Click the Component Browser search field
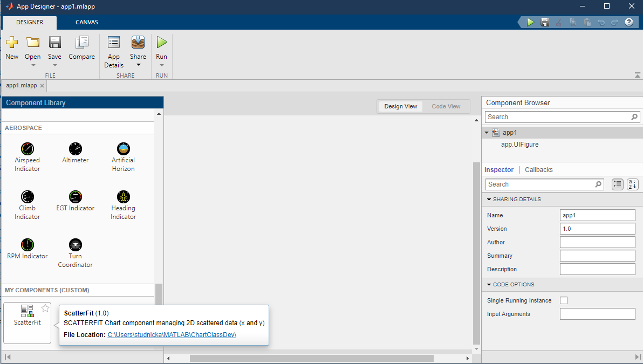 tap(562, 117)
